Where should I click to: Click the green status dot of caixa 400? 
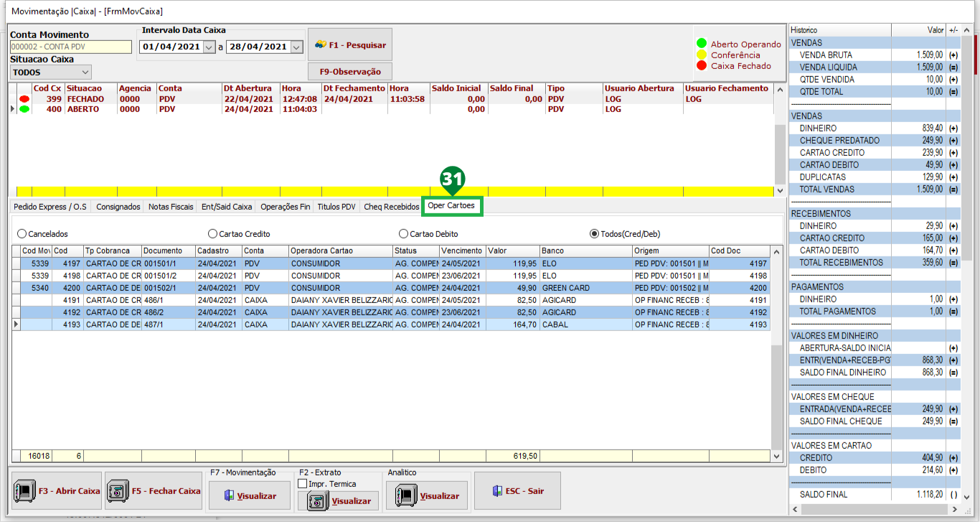(x=24, y=109)
